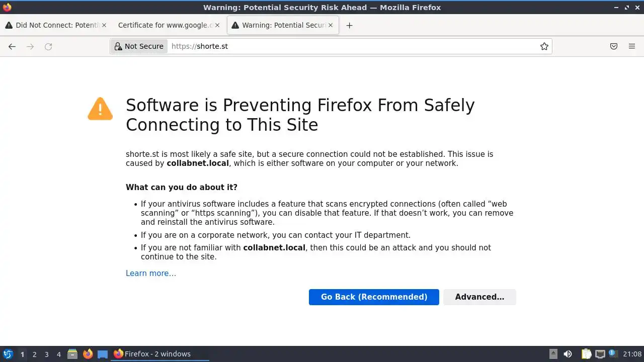The image size is (644, 362).
Task: Close the 'Did Not Connect' tab
Action: 104,25
